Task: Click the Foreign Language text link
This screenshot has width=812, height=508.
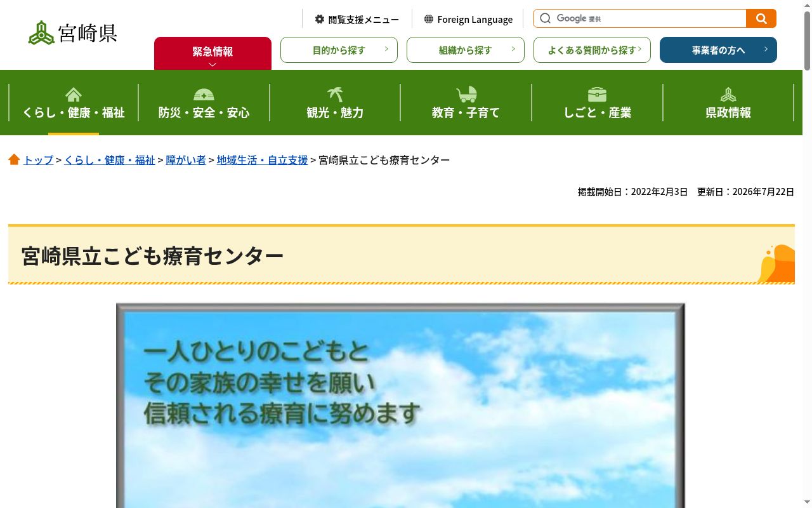Action: click(475, 20)
